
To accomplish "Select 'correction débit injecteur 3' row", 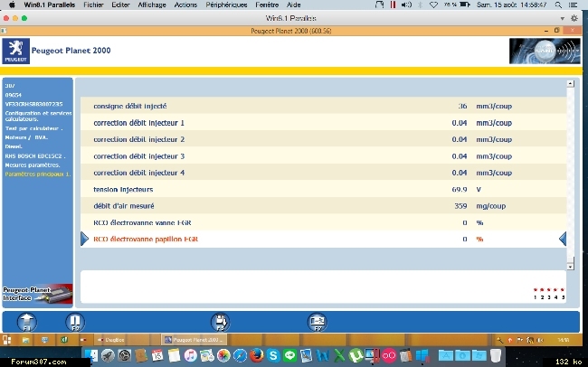I will pyautogui.click(x=323, y=156).
